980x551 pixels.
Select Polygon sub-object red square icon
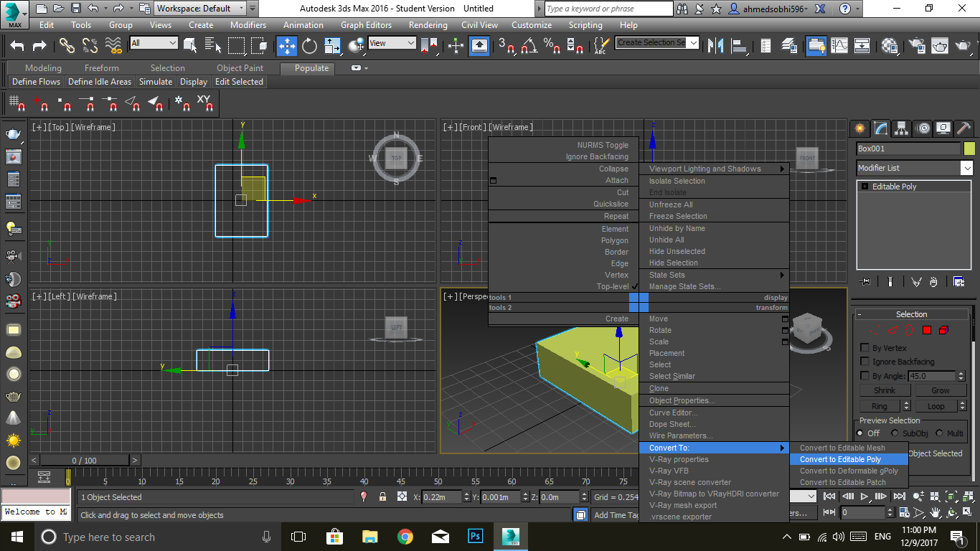pos(926,331)
